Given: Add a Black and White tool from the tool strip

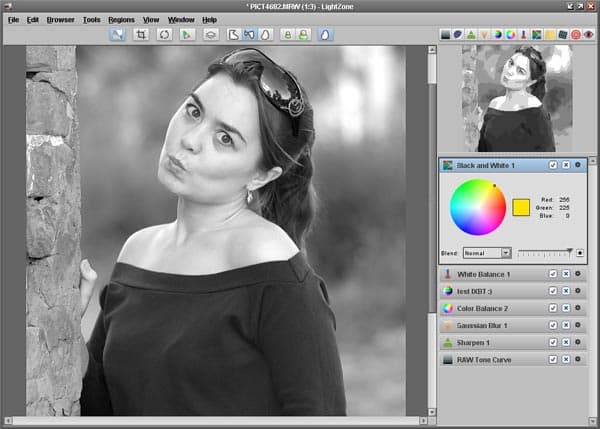Looking at the screenshot, I should click(x=536, y=35).
